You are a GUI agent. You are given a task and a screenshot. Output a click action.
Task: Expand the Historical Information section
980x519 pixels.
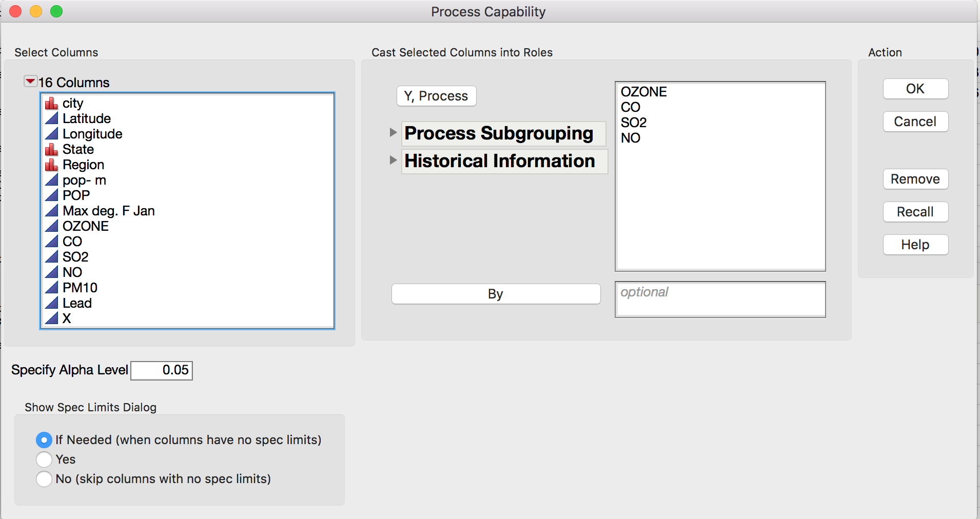click(394, 161)
